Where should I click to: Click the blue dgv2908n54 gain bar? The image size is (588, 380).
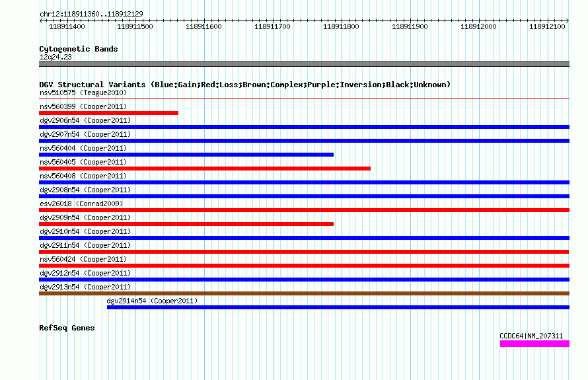[x=304, y=196]
